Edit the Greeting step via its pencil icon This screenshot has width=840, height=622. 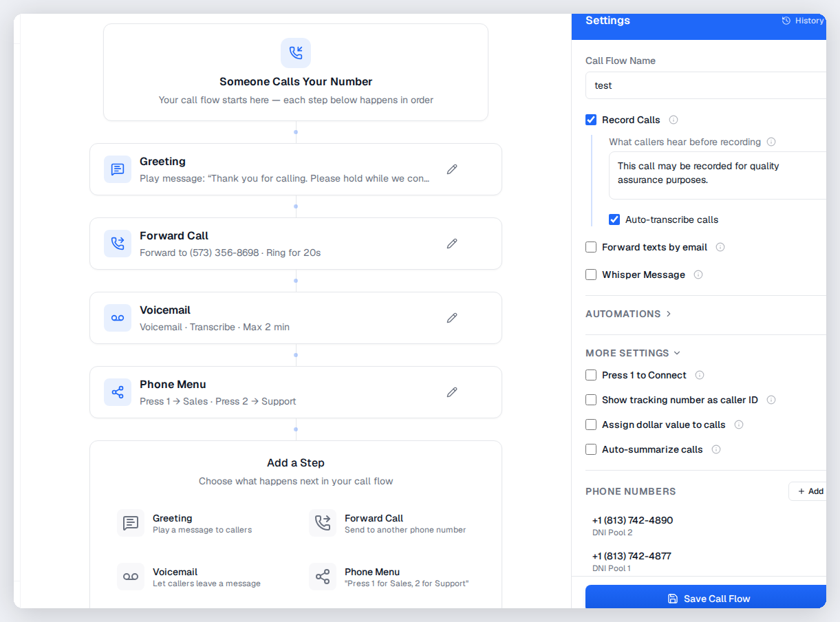pos(452,169)
